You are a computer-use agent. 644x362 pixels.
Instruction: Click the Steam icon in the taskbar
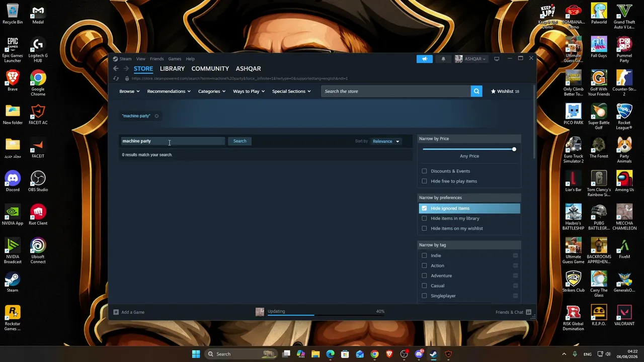tap(433, 354)
